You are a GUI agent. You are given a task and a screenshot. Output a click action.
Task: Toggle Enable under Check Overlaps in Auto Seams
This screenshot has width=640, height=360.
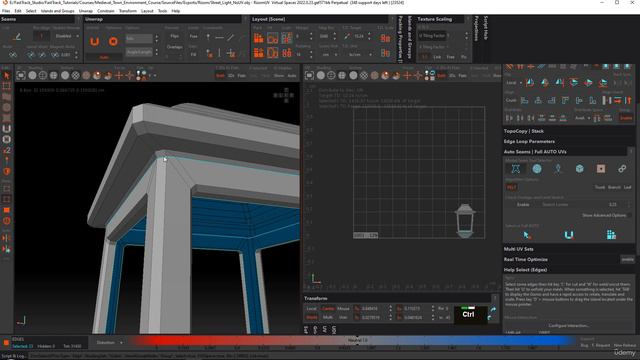pyautogui.click(x=523, y=204)
